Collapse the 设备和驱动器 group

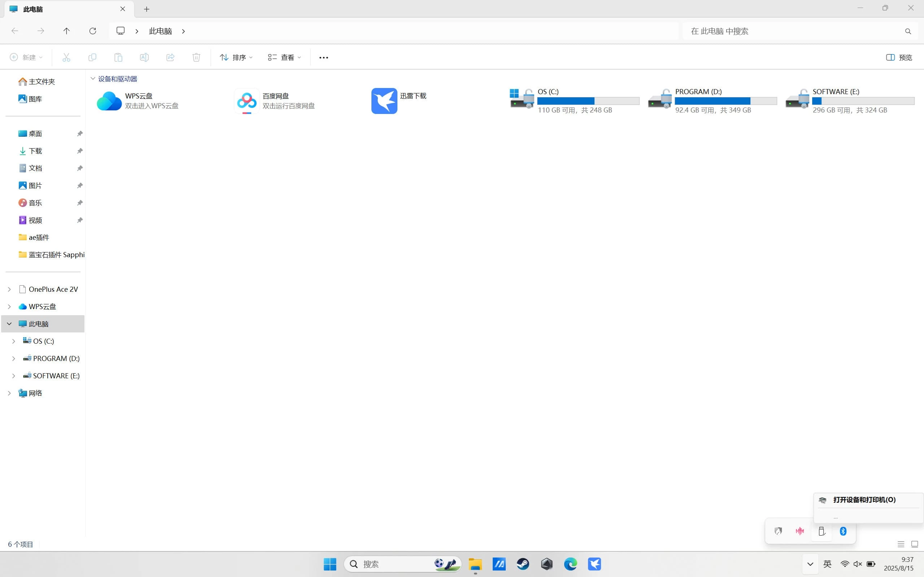[x=93, y=79]
